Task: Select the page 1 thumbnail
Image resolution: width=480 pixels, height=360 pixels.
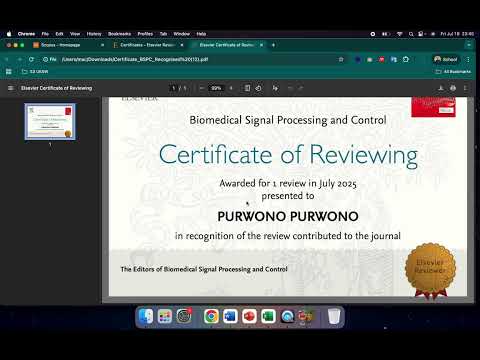Action: tap(50, 121)
